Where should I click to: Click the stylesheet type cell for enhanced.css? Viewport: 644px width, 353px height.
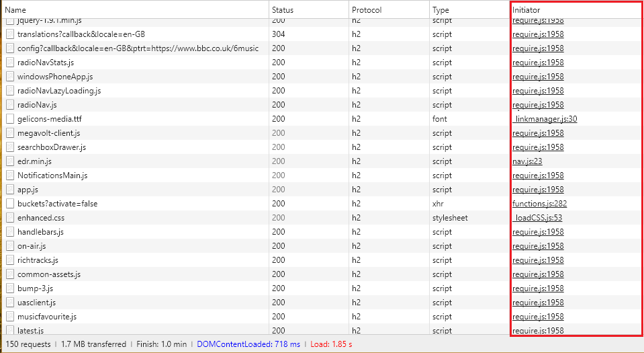pyautogui.click(x=450, y=218)
